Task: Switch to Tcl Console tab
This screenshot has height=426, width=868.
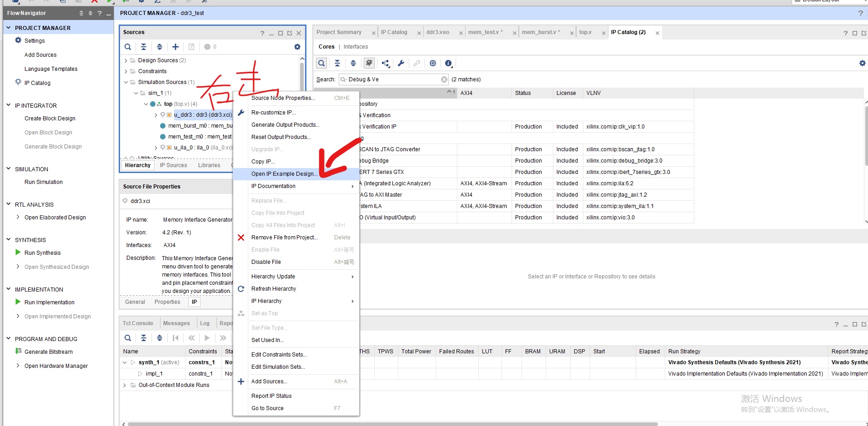Action: [138, 323]
